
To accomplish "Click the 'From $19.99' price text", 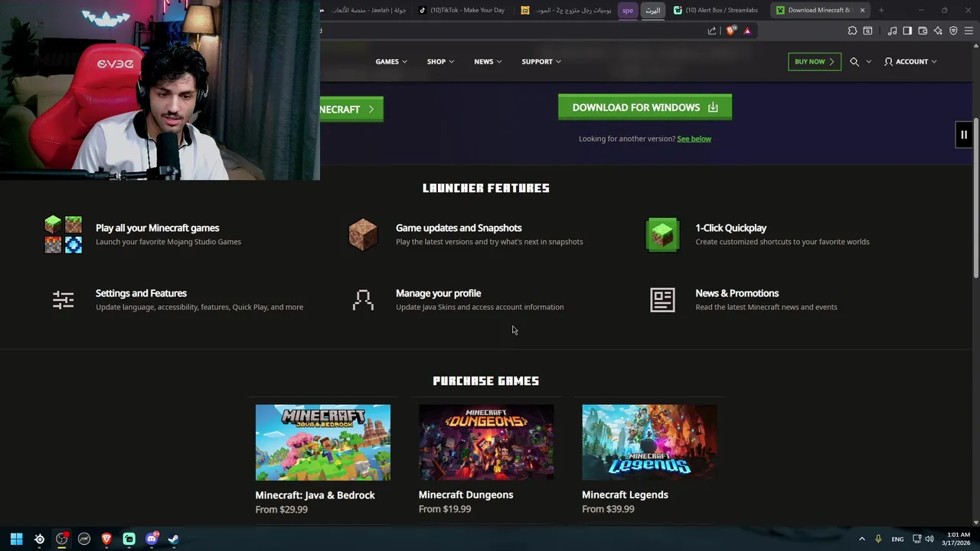I will pos(445,509).
